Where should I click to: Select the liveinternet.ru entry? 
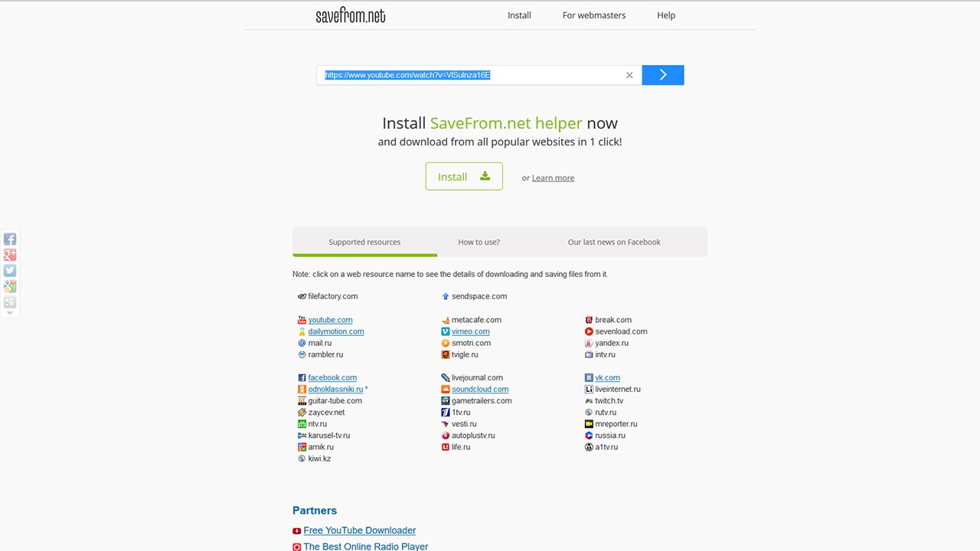[x=618, y=389]
